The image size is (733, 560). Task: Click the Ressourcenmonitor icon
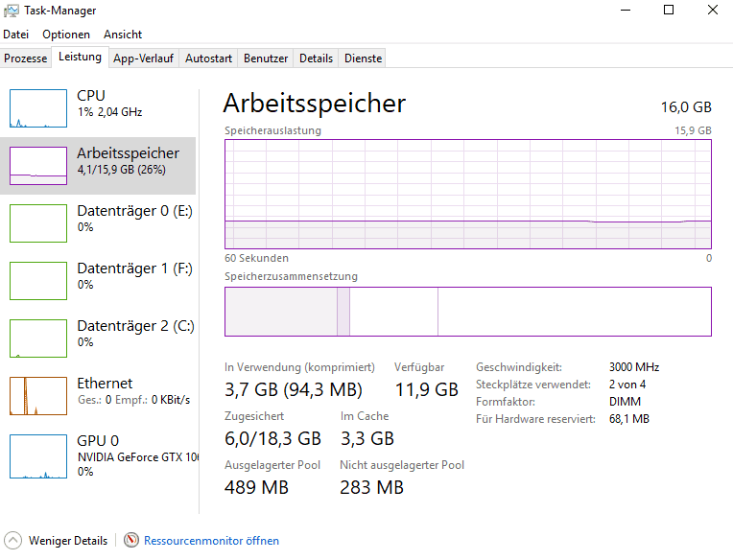coord(131,541)
